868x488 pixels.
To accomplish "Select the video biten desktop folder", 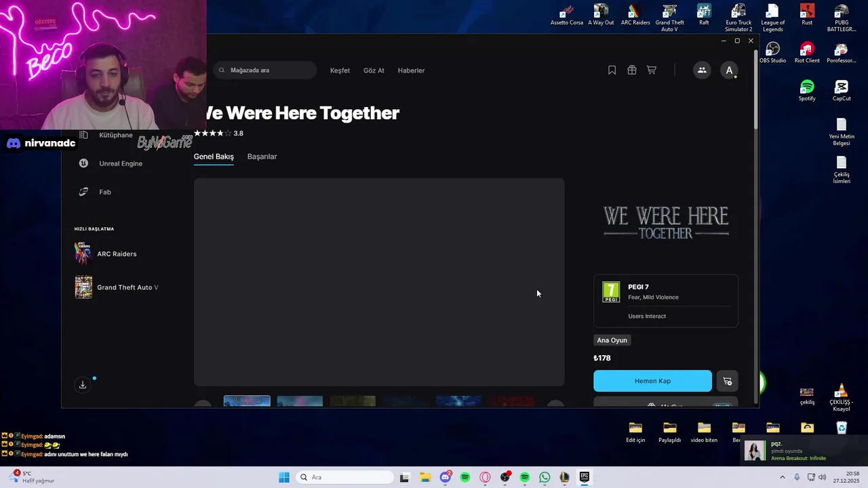I will click(704, 432).
